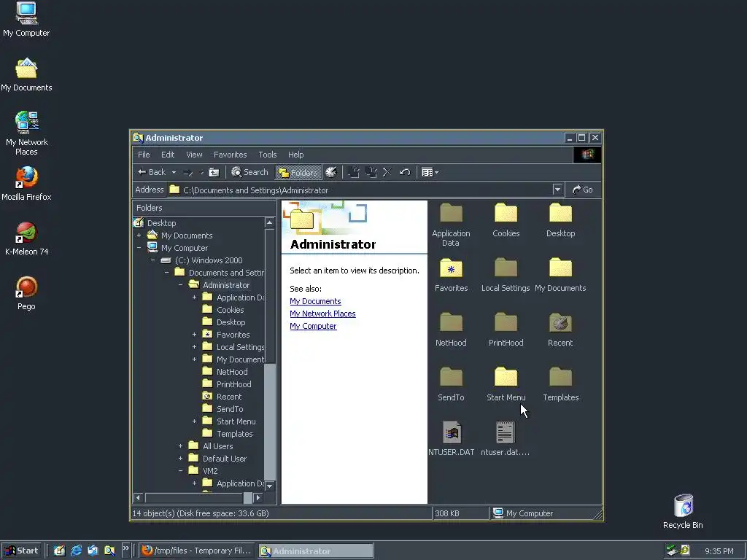This screenshot has width=747, height=560.
Task: Open the File menu
Action: (x=144, y=155)
